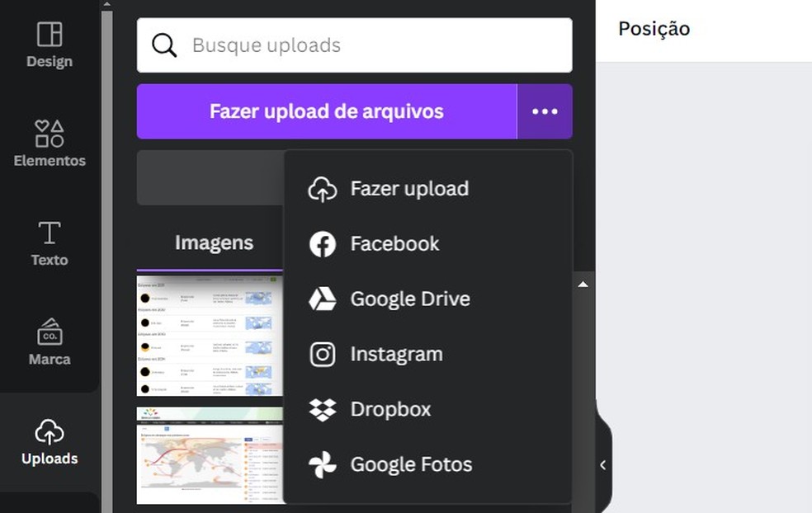Select the eclipse table image thumbnail

pyautogui.click(x=210, y=336)
